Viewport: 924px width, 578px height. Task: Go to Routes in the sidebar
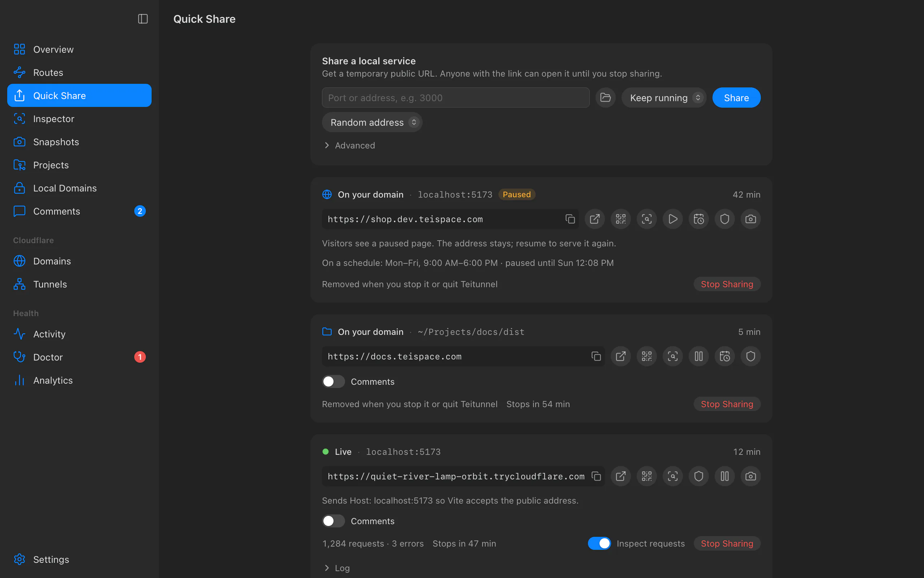79,72
